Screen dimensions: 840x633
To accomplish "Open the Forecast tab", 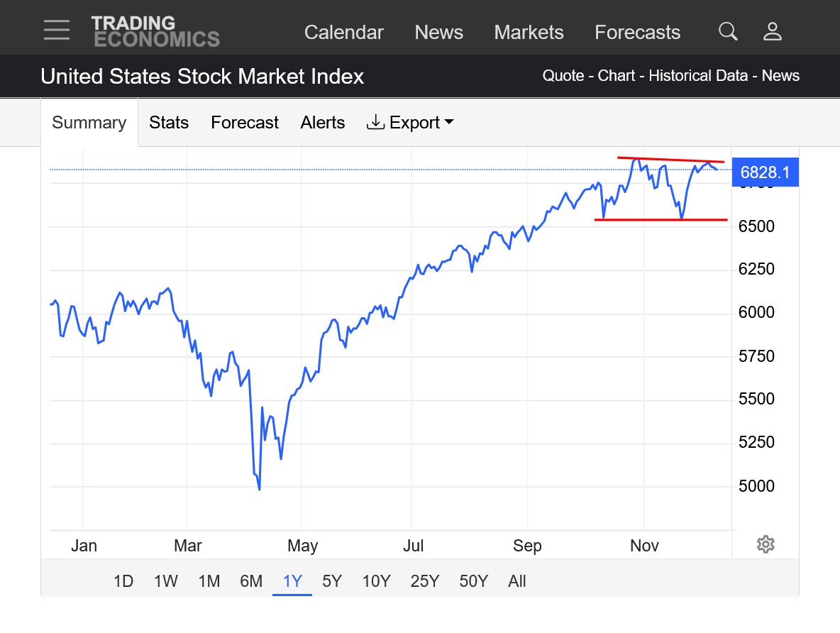I will [x=245, y=123].
